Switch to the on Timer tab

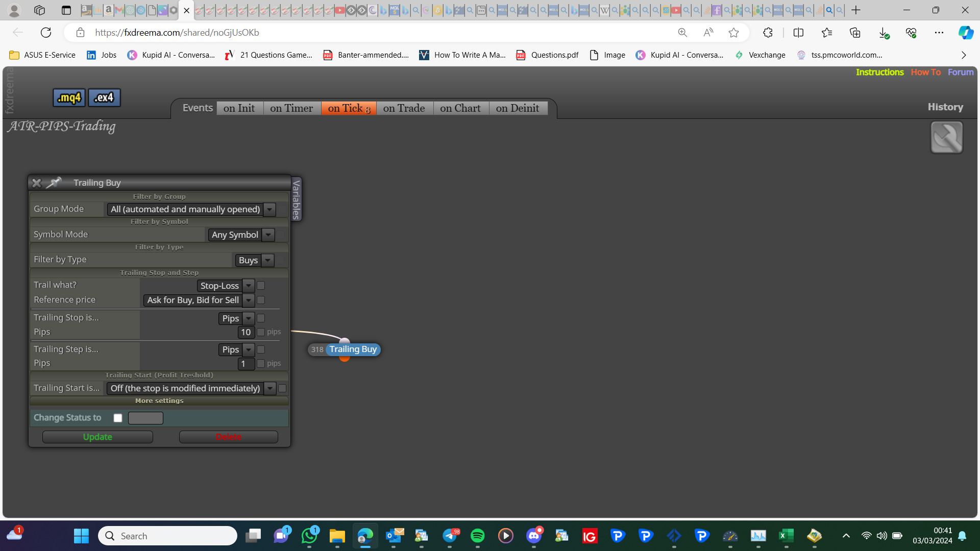point(291,108)
